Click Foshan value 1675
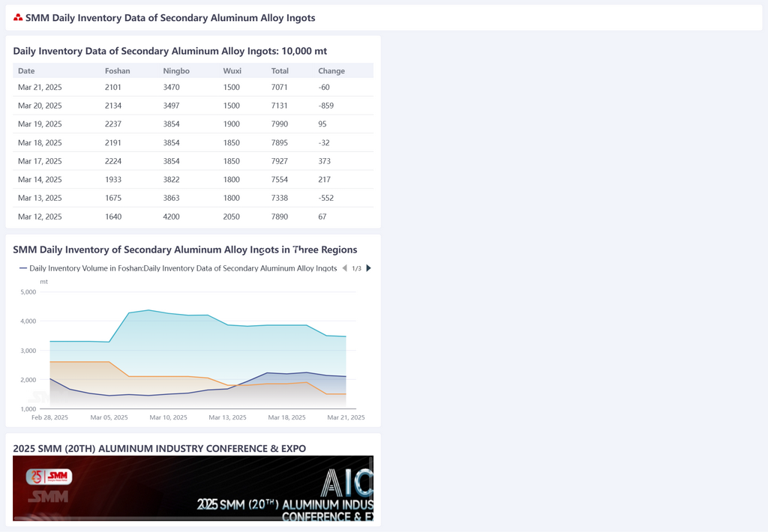Screen dimensions: 768x532 [113, 199]
